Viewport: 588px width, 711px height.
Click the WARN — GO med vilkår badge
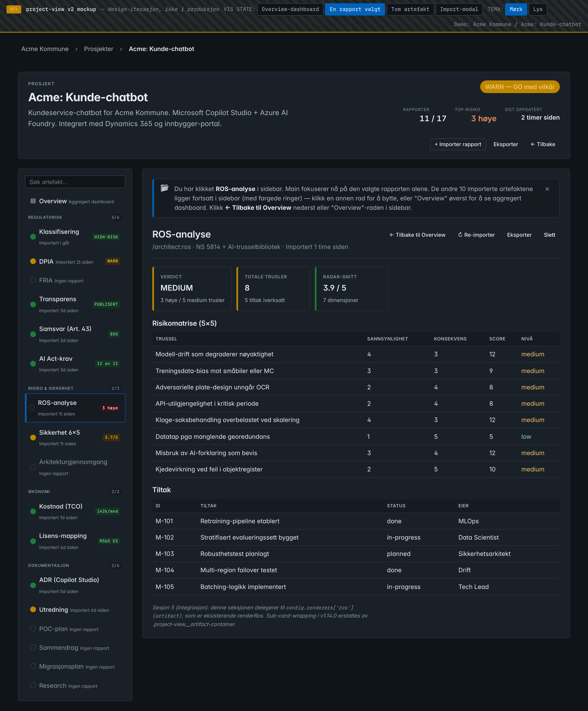pyautogui.click(x=520, y=87)
